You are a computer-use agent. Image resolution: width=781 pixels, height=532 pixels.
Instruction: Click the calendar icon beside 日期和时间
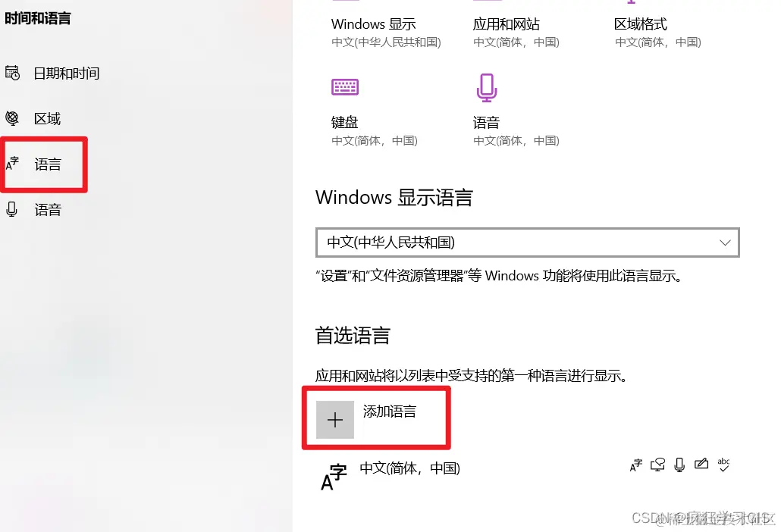point(12,73)
